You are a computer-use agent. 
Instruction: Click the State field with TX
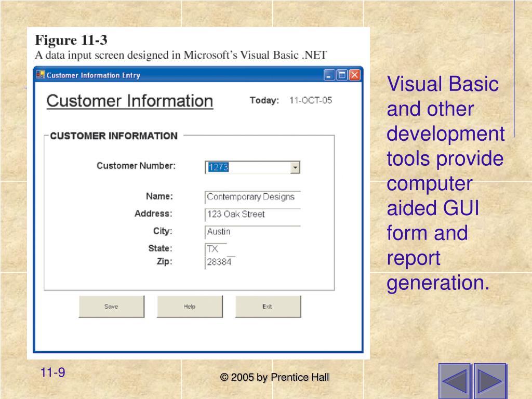[x=216, y=249]
